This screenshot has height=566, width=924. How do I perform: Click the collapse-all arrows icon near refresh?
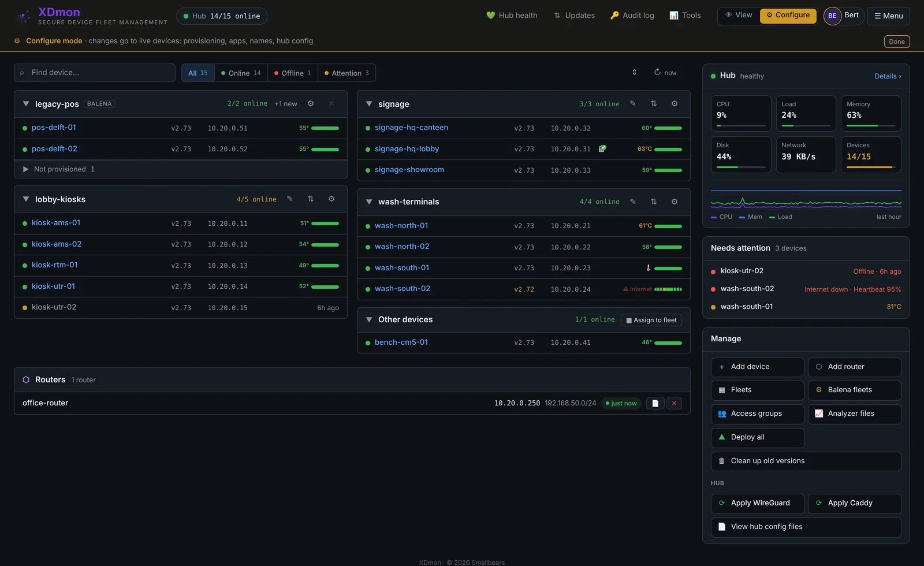point(635,73)
